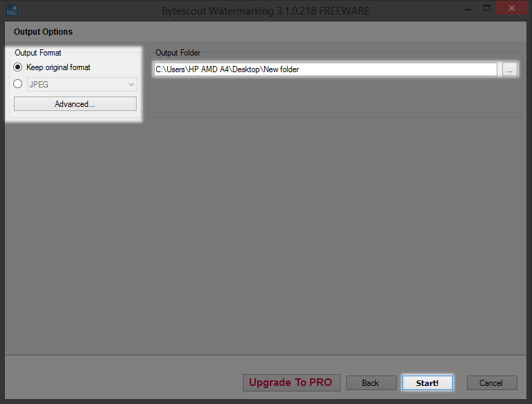Select the Keep original format radio button
Screen dimensions: 532x404
click(17, 67)
